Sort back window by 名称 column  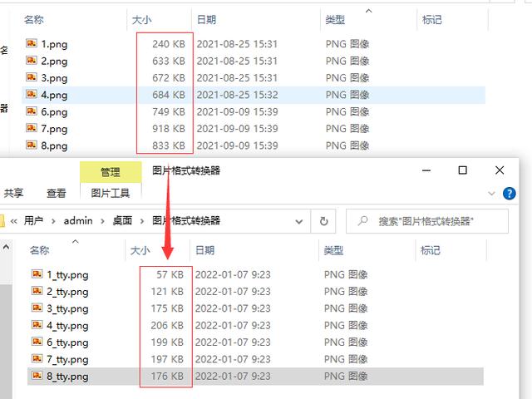34,20
